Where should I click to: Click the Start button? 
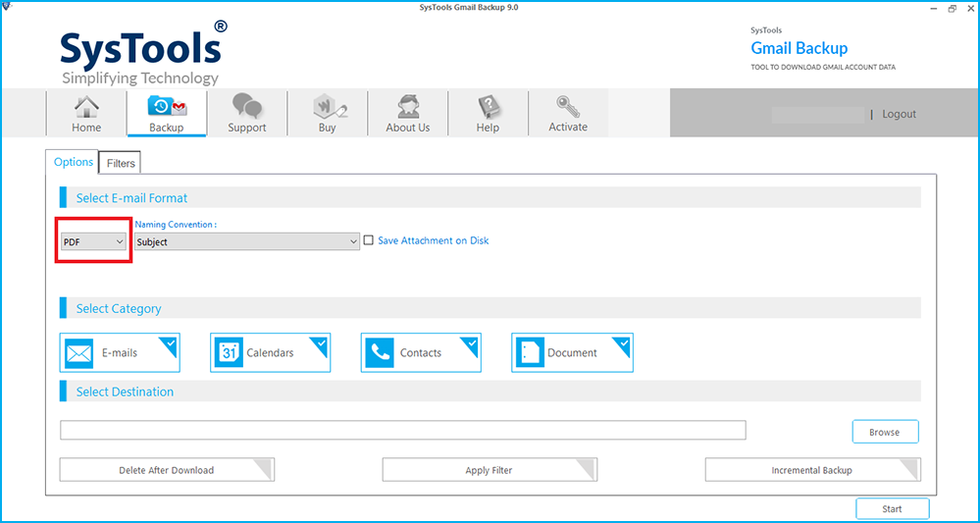(x=893, y=508)
